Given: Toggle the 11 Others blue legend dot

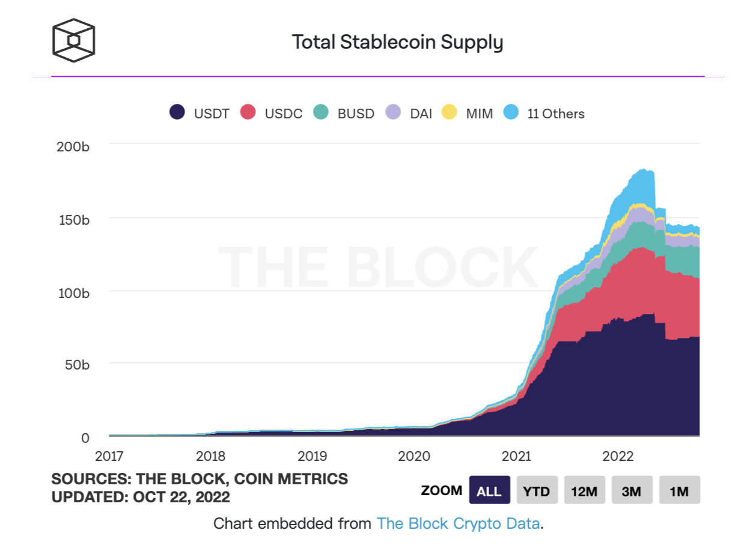Looking at the screenshot, I should click(511, 112).
